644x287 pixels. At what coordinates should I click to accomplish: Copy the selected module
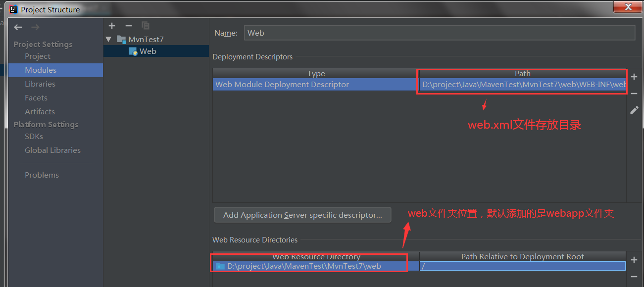coord(146,26)
